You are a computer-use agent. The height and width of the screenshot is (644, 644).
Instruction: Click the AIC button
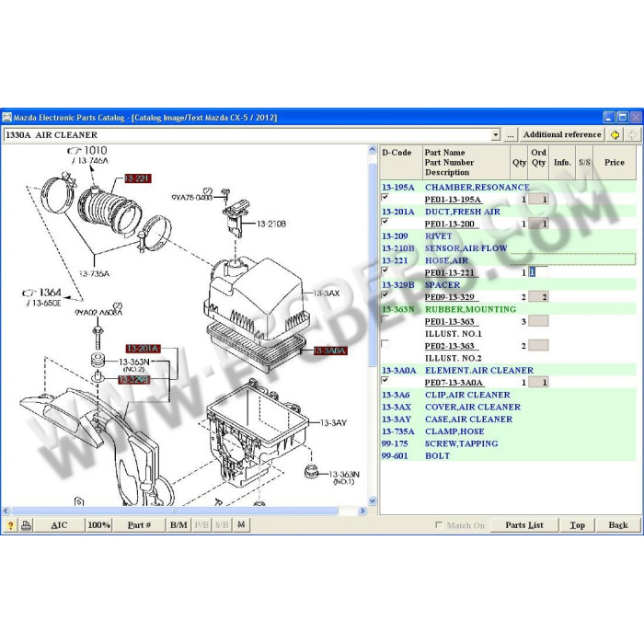pos(59,525)
